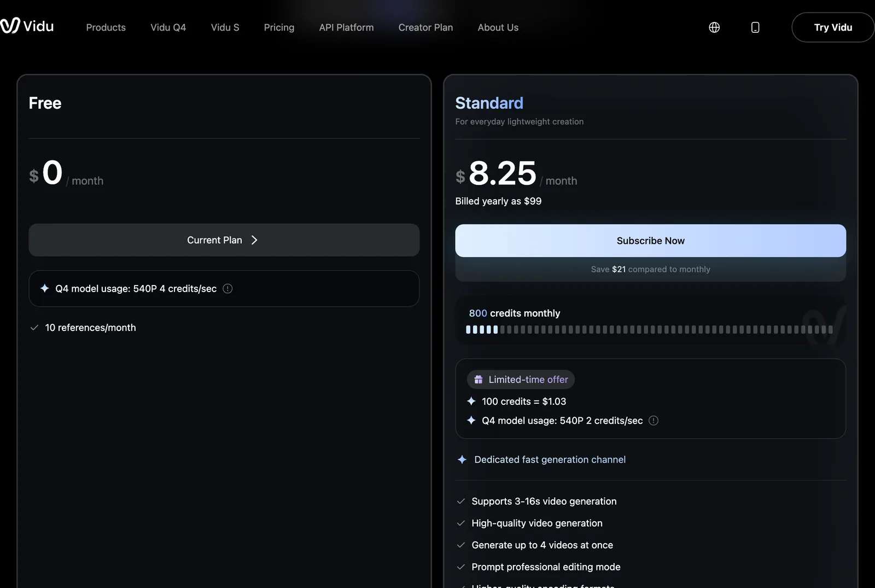Click checkmark beside Supports 3-16s video generation
The image size is (875, 588).
461,502
